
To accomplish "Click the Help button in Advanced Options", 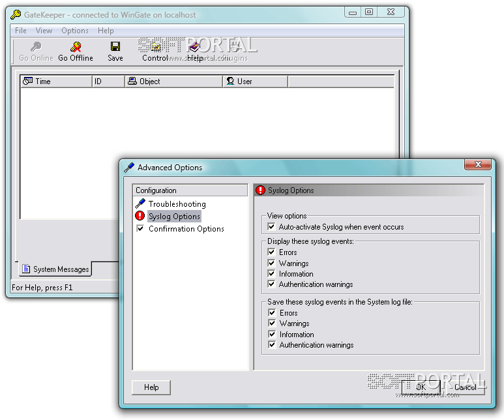I will pyautogui.click(x=151, y=387).
